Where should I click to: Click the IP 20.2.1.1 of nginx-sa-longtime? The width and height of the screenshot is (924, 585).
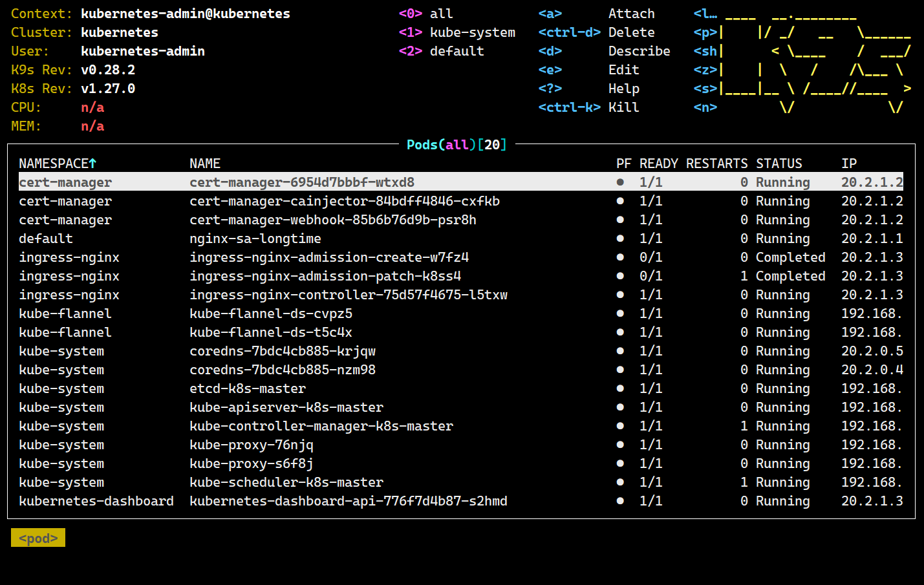click(872, 239)
